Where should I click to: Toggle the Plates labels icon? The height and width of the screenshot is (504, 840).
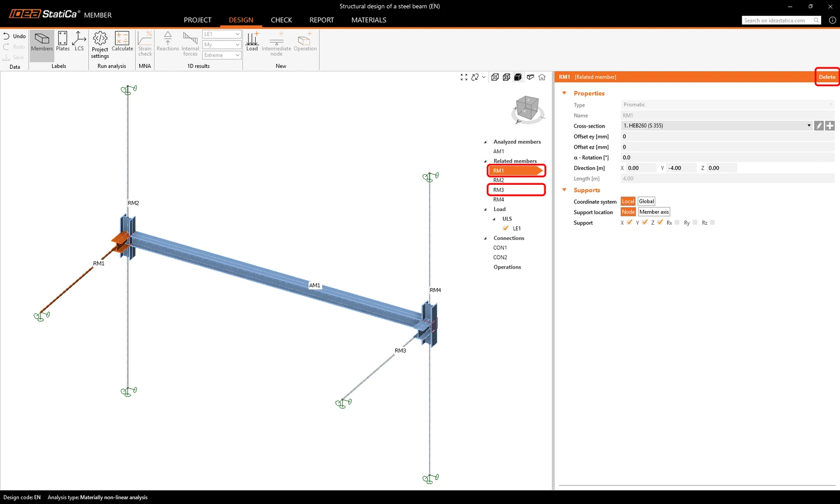[x=62, y=41]
